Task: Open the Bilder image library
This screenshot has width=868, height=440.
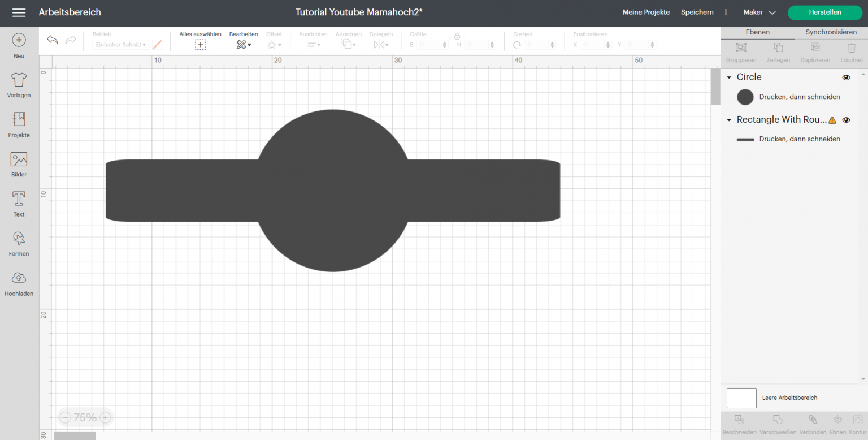Action: click(19, 159)
